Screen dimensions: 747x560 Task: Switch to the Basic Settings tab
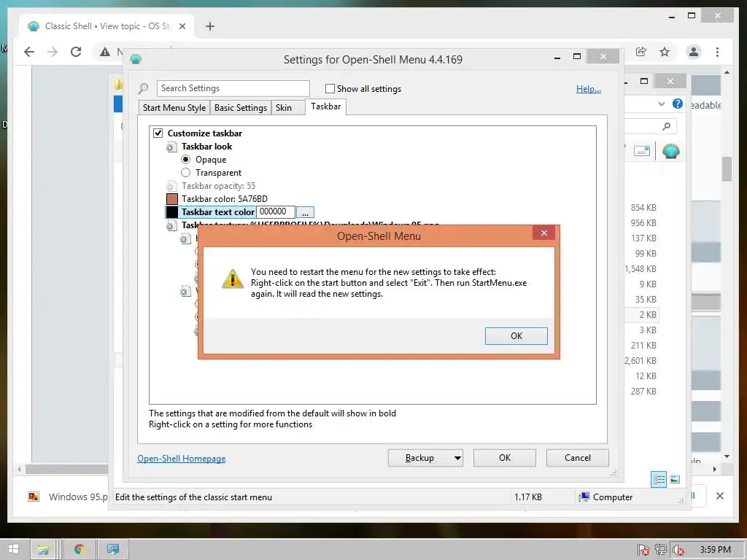(241, 108)
